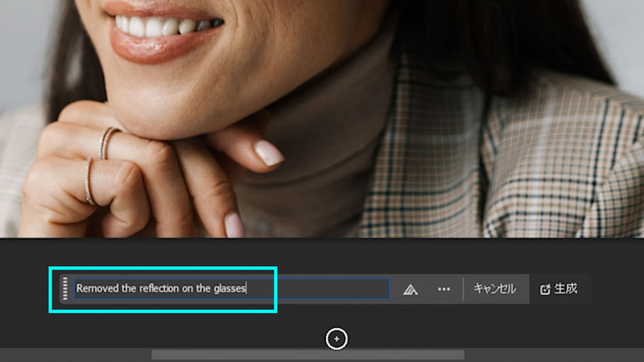Click the prompt text input field
Viewport: 644px width, 362px height.
[x=231, y=289]
